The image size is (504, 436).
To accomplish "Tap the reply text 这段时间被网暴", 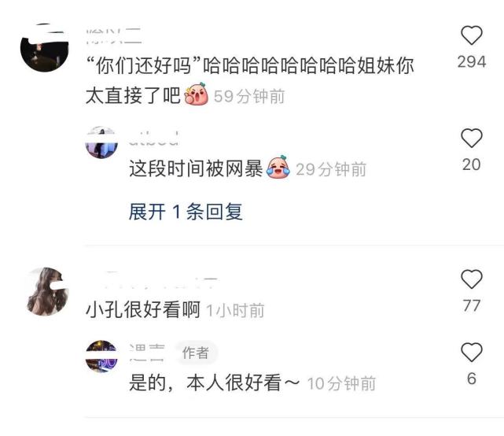I will [196, 168].
